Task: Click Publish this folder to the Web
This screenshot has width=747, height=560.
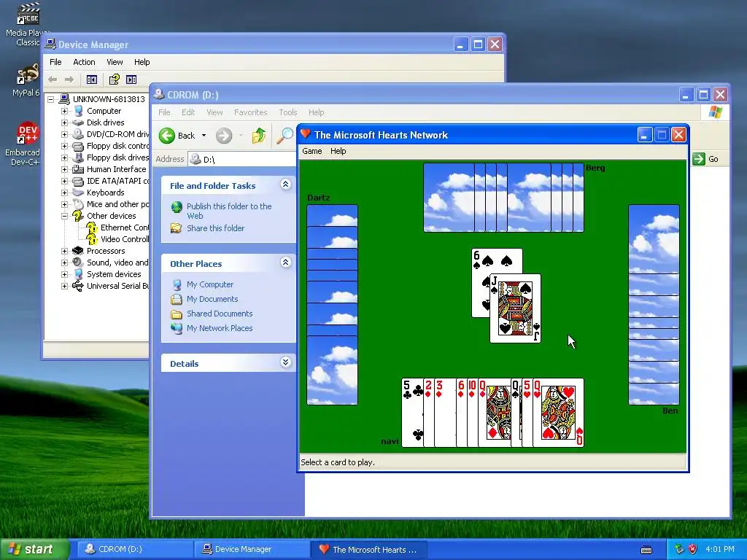Action: [x=229, y=211]
